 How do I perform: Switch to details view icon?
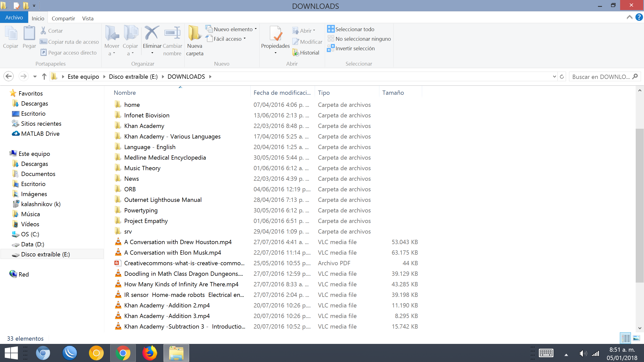pyautogui.click(x=625, y=338)
